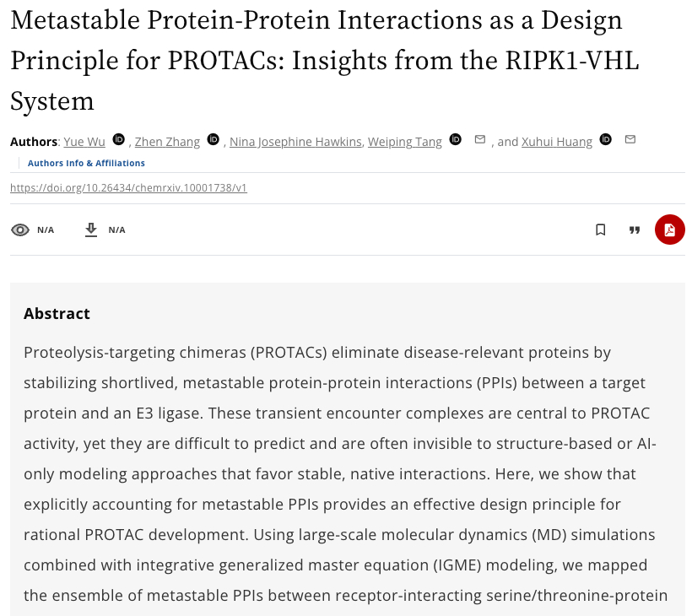Click the Abstract heading

coord(57,314)
